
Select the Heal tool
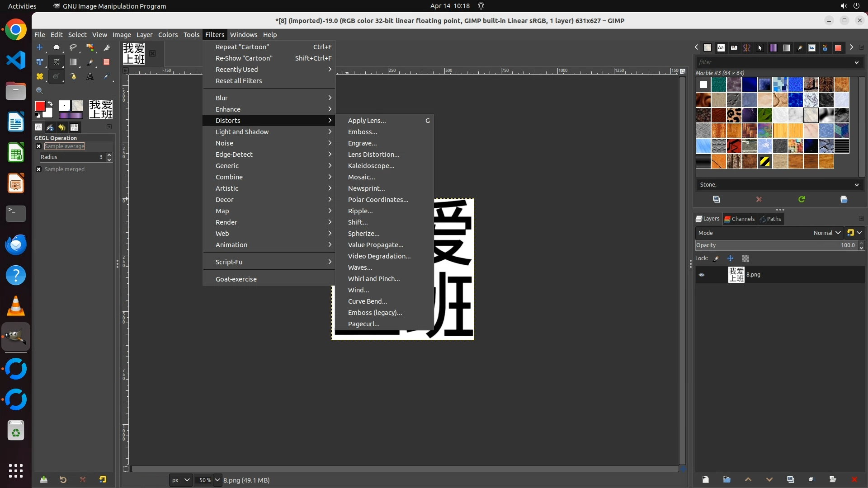(x=40, y=77)
